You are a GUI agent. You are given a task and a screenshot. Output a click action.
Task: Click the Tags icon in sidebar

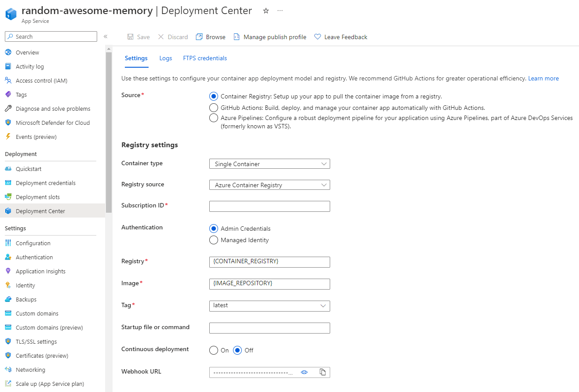8,94
